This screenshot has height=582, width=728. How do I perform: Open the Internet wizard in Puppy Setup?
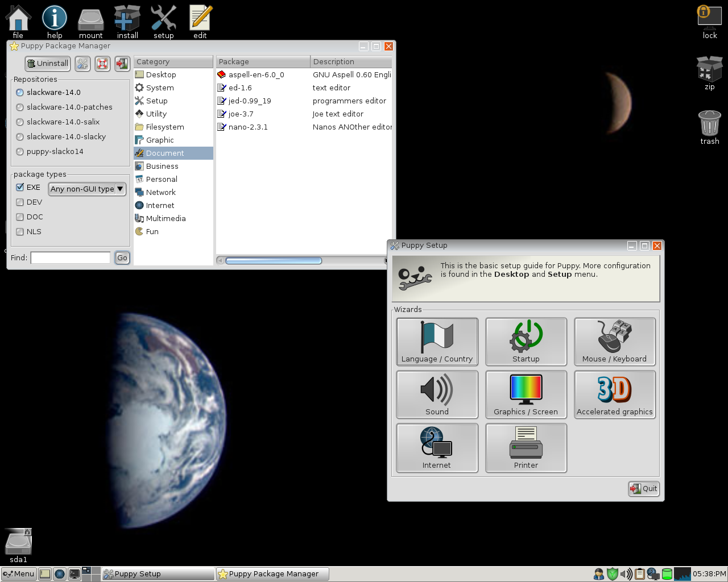coord(437,448)
